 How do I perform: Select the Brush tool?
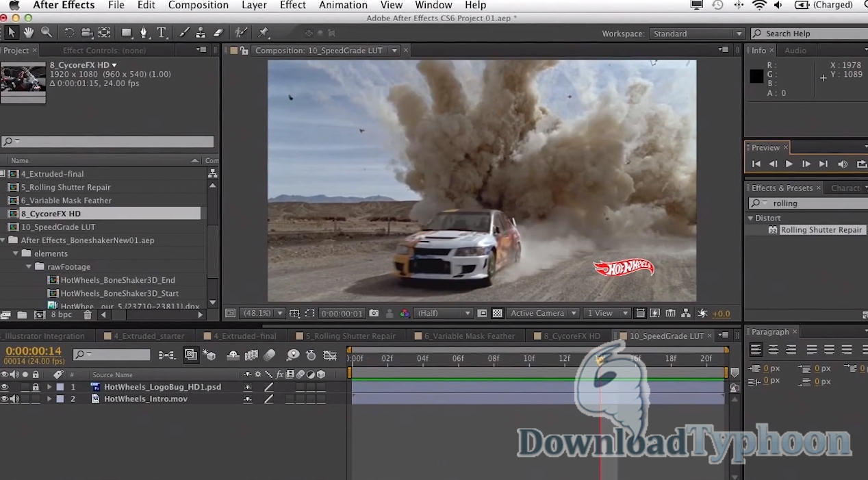tap(184, 32)
